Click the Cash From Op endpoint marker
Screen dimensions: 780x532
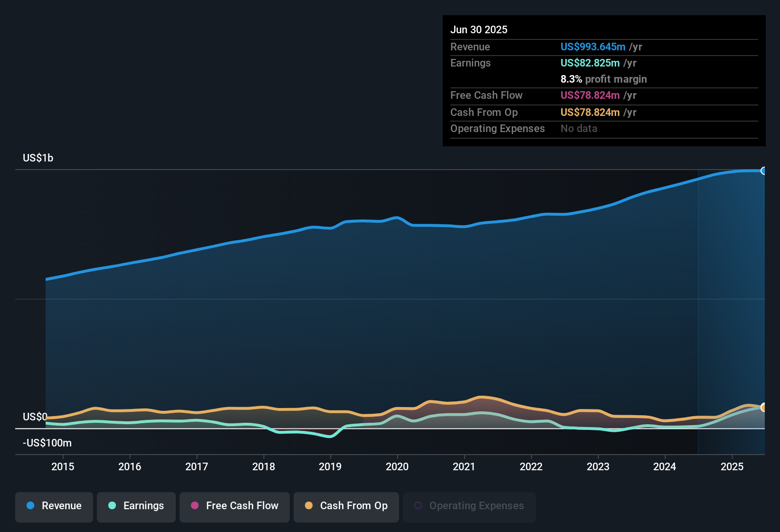[764, 408]
